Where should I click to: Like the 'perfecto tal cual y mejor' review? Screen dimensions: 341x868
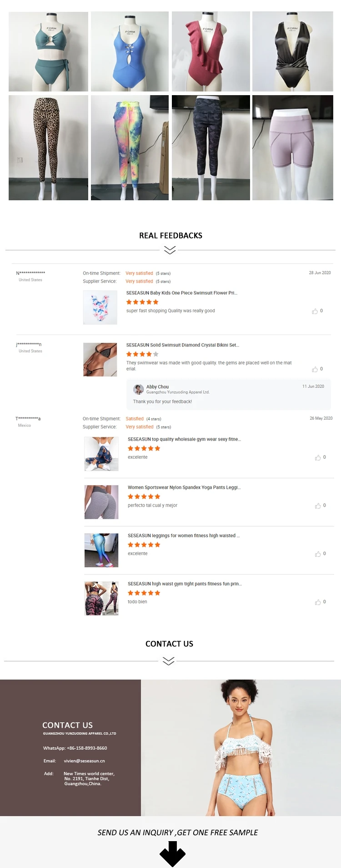[x=318, y=506]
